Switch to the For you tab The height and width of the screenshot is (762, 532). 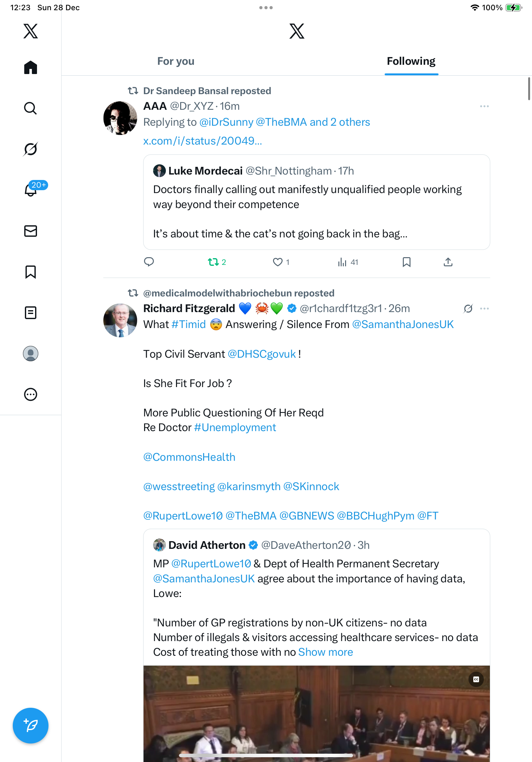click(176, 61)
